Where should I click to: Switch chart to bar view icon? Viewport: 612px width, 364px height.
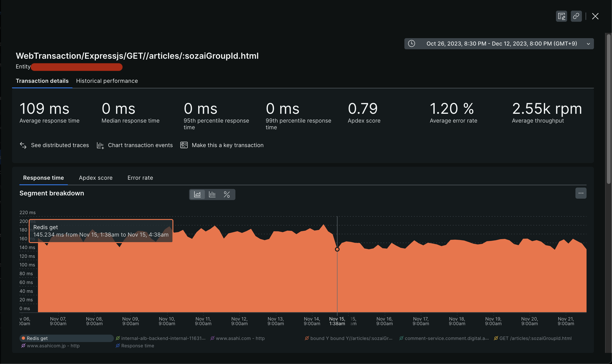[212, 194]
